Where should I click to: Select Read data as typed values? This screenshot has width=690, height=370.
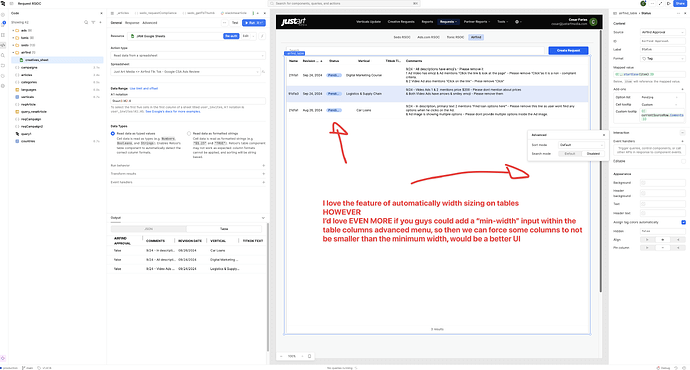(113, 133)
